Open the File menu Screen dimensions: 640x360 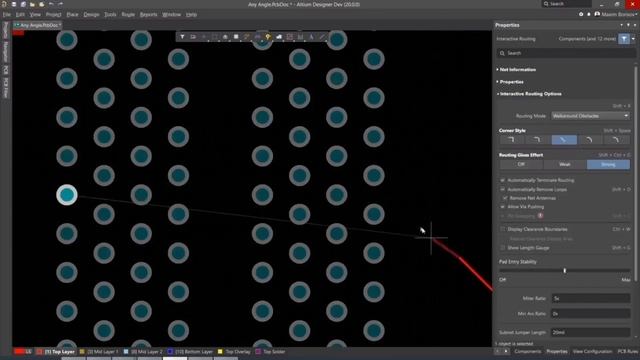(x=7, y=14)
